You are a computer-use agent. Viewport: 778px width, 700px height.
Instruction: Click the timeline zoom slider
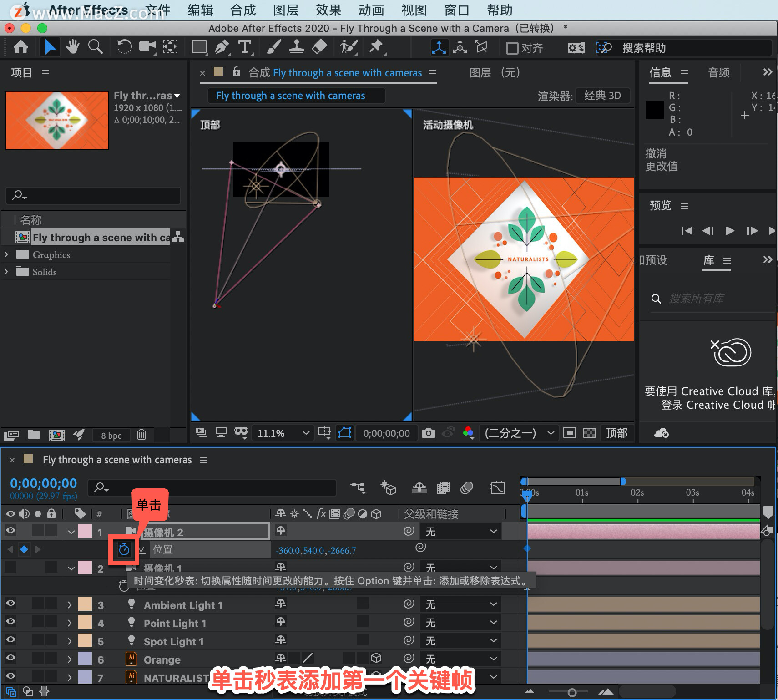[572, 692]
